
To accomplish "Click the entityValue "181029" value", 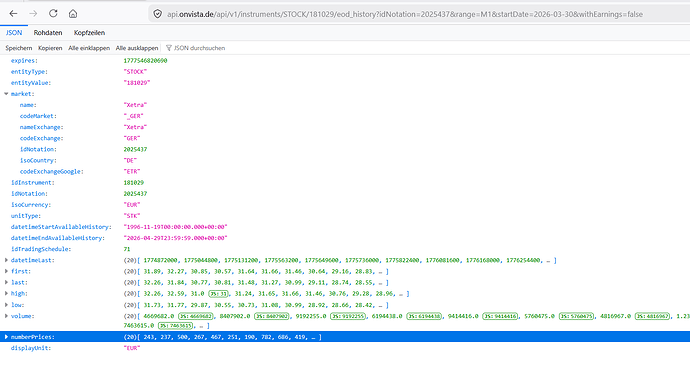I will click(137, 82).
